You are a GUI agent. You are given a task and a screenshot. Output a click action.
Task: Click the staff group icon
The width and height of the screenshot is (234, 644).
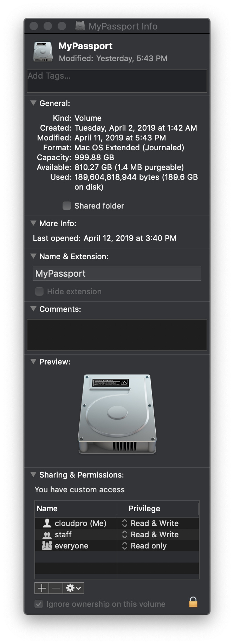click(47, 535)
